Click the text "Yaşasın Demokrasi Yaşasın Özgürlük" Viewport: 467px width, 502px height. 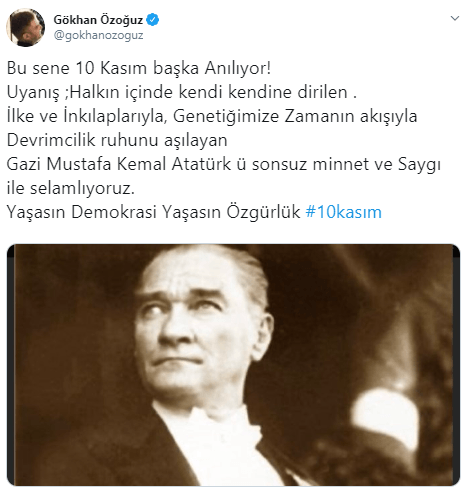pyautogui.click(x=153, y=212)
